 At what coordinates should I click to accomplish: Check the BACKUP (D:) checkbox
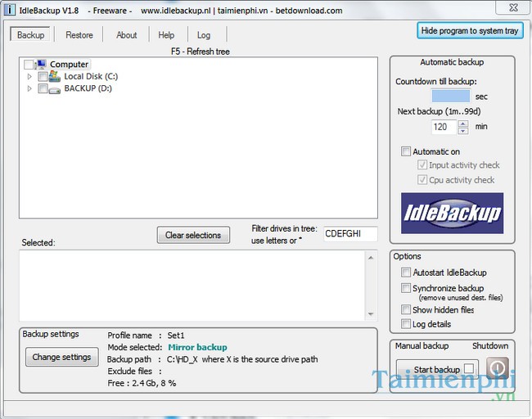[x=43, y=88]
